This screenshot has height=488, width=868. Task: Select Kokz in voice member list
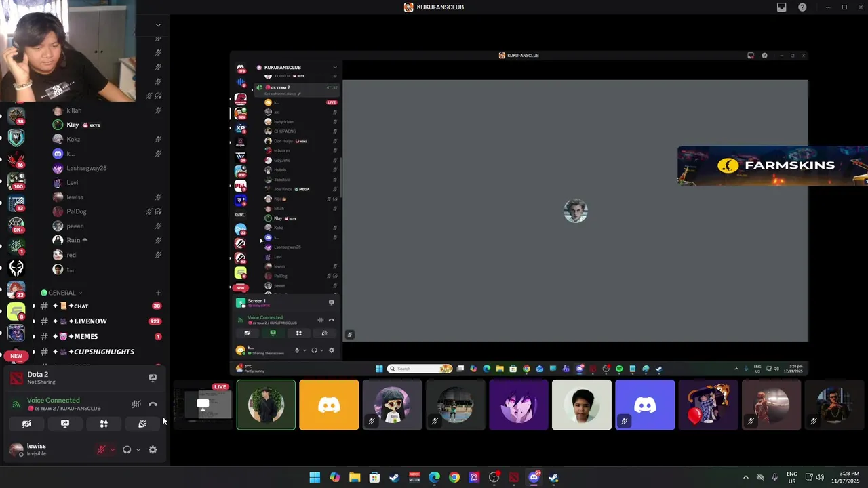pos(106,139)
